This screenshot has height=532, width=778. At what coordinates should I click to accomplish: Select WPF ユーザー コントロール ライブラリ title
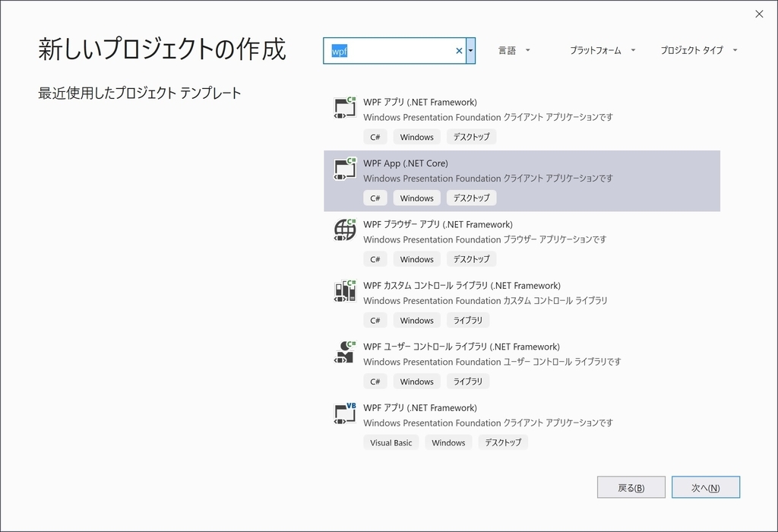(x=461, y=347)
